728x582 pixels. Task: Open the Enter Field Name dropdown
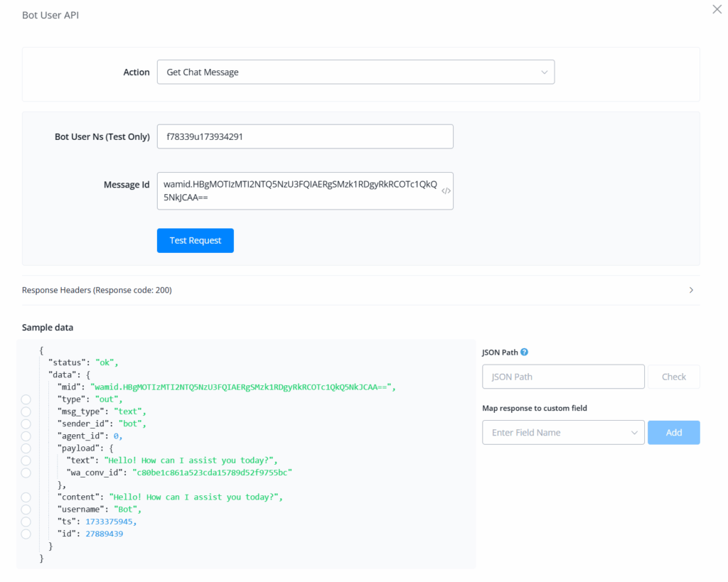563,433
